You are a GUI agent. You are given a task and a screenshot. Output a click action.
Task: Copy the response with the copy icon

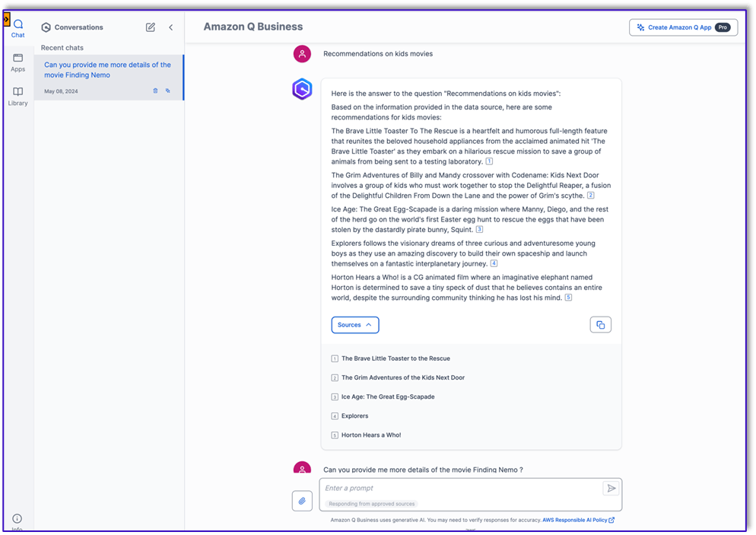point(600,325)
